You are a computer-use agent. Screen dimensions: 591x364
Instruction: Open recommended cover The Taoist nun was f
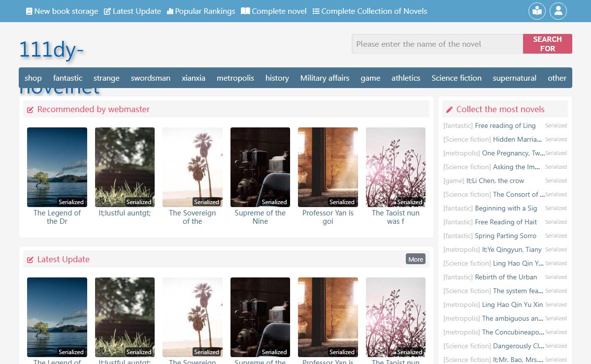click(x=395, y=167)
